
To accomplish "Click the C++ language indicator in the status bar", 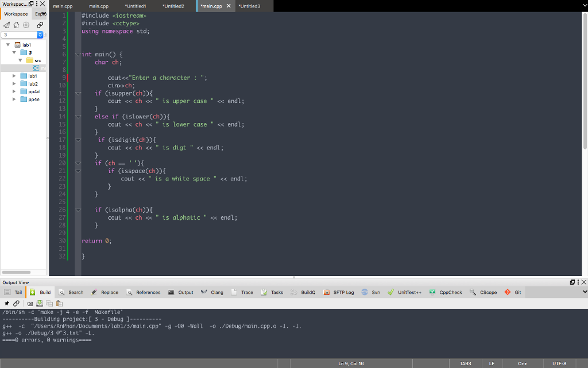I will click(x=523, y=363).
